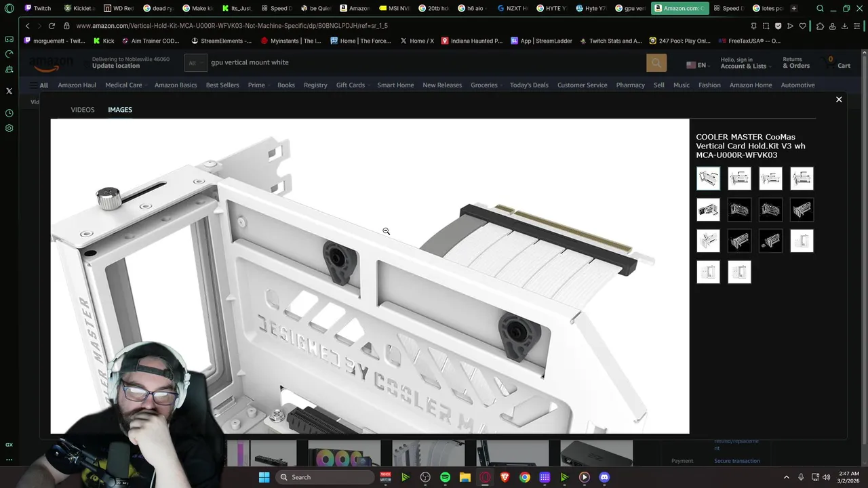Switch to the VIDEOS tab
The image size is (868, 488).
(83, 110)
